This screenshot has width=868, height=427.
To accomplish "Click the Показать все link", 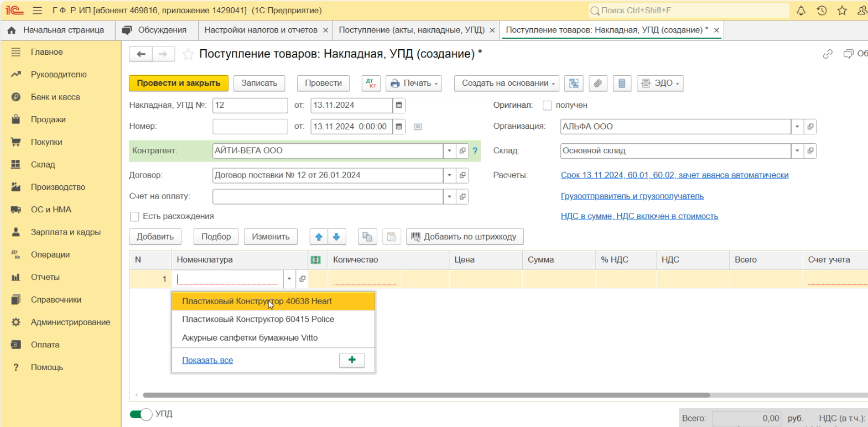I will [207, 360].
